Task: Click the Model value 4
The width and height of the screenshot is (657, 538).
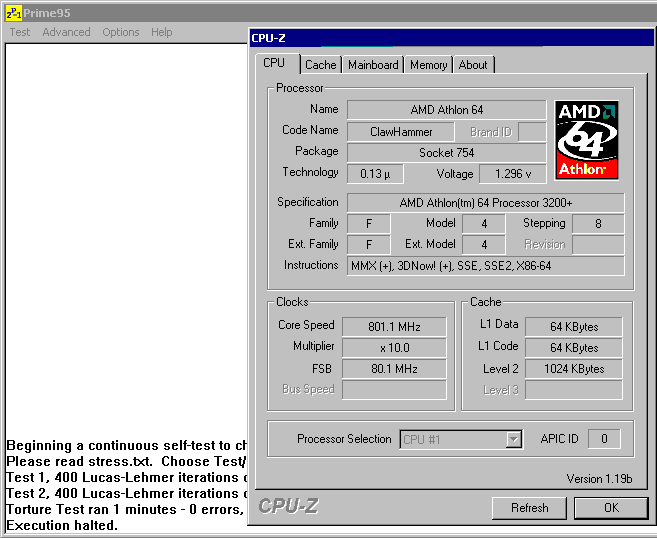Action: pos(484,224)
